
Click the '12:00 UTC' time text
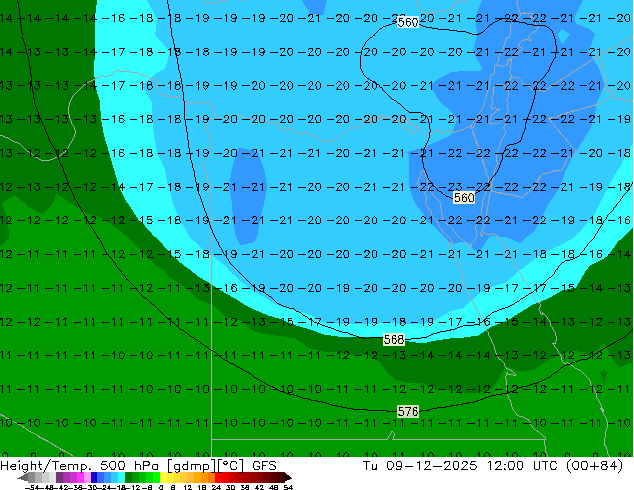pyautogui.click(x=523, y=466)
